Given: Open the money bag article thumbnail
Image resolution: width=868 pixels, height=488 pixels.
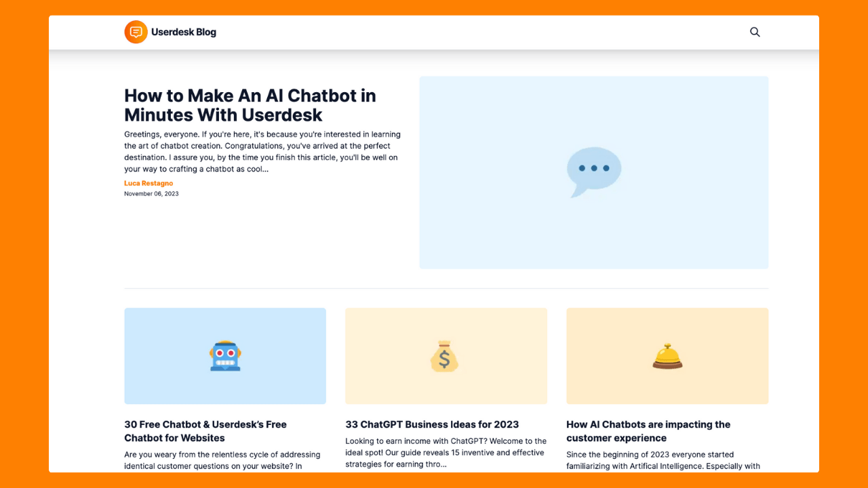Looking at the screenshot, I should (x=446, y=356).
